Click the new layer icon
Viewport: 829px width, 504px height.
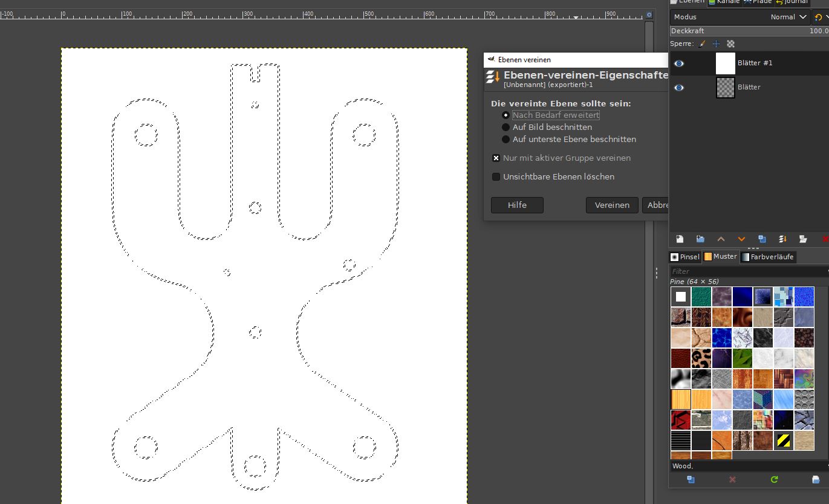[680, 239]
